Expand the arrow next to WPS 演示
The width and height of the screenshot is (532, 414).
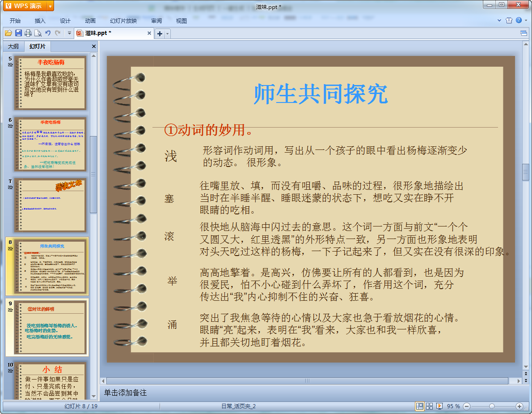(51, 6)
